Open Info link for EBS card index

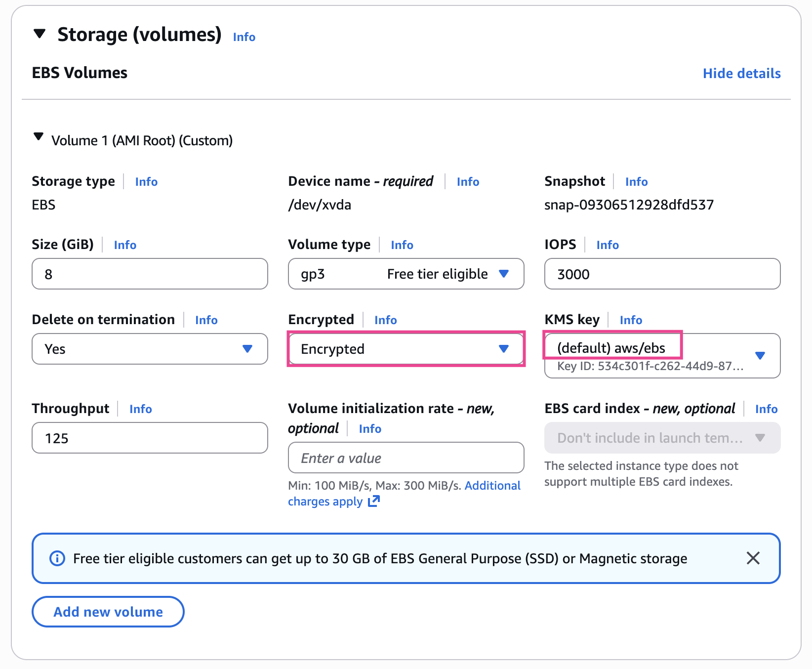(766, 409)
